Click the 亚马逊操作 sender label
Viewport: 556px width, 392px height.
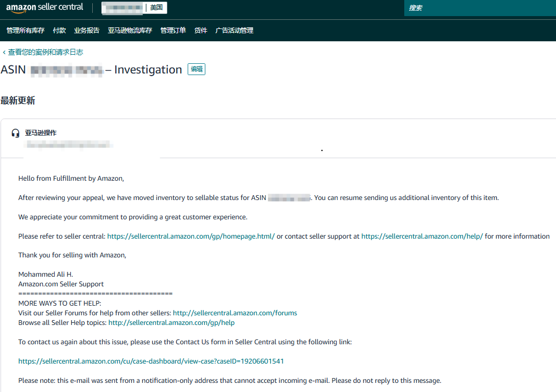point(41,133)
